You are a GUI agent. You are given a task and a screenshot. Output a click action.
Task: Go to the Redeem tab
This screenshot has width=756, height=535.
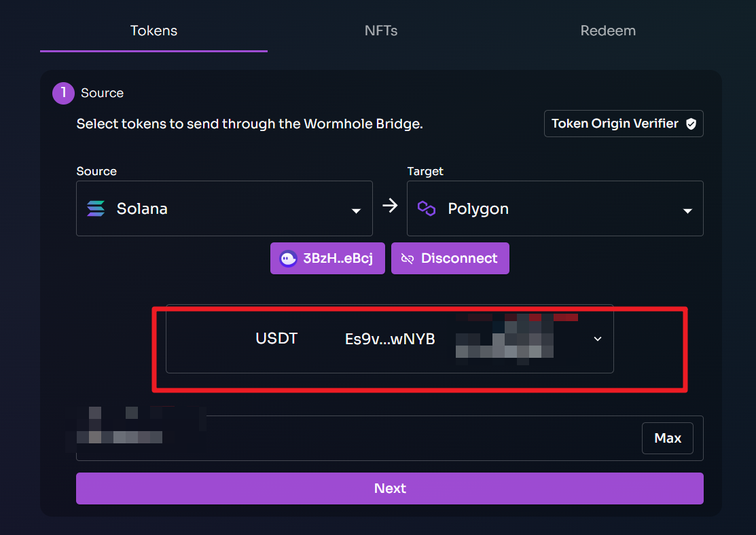(x=608, y=31)
